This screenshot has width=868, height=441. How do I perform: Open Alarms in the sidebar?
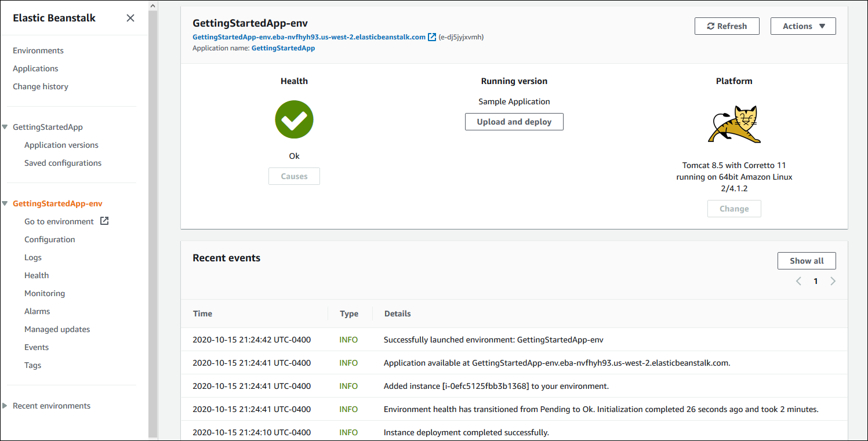tap(37, 311)
